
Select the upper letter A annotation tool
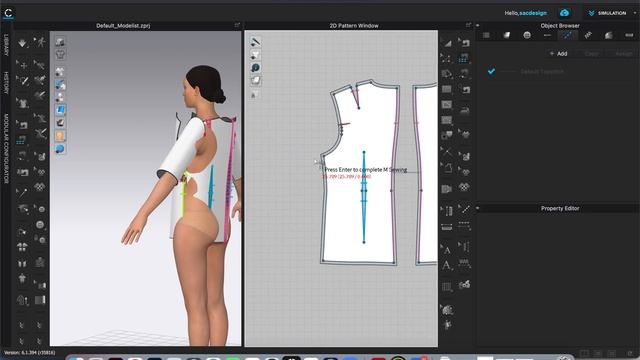[x=447, y=249]
